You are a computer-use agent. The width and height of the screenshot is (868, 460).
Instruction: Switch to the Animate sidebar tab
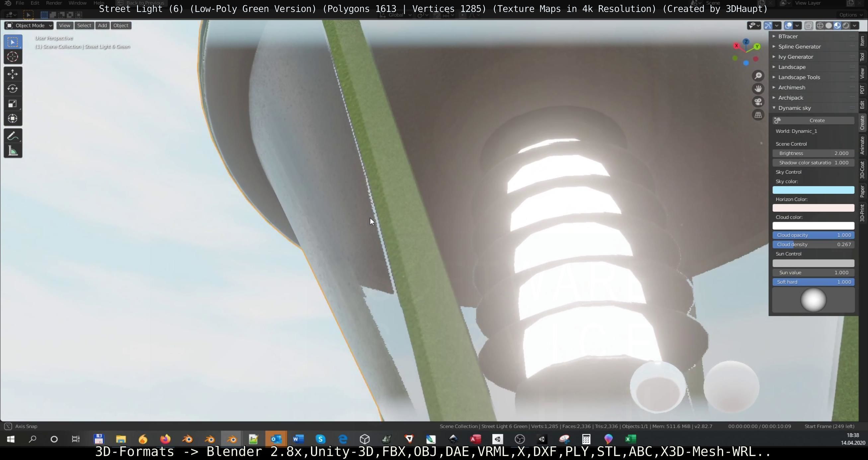(x=863, y=146)
